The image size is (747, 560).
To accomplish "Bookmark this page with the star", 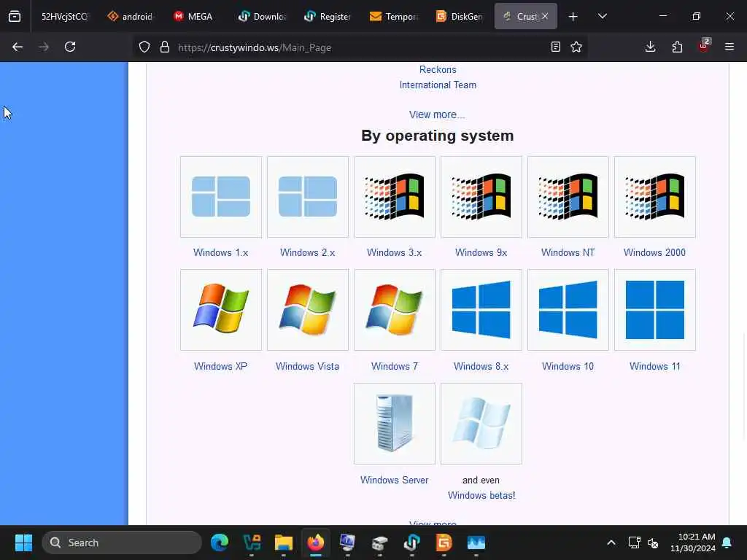I will click(576, 47).
